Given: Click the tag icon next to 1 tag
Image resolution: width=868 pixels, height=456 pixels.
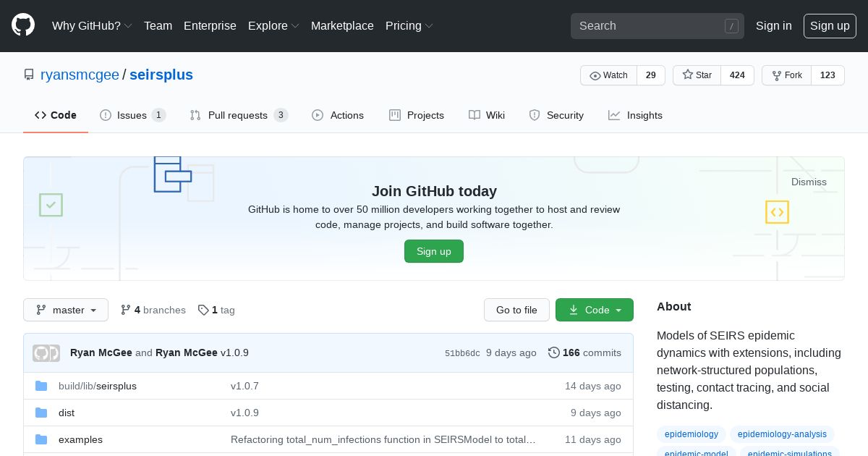Looking at the screenshot, I should [203, 310].
